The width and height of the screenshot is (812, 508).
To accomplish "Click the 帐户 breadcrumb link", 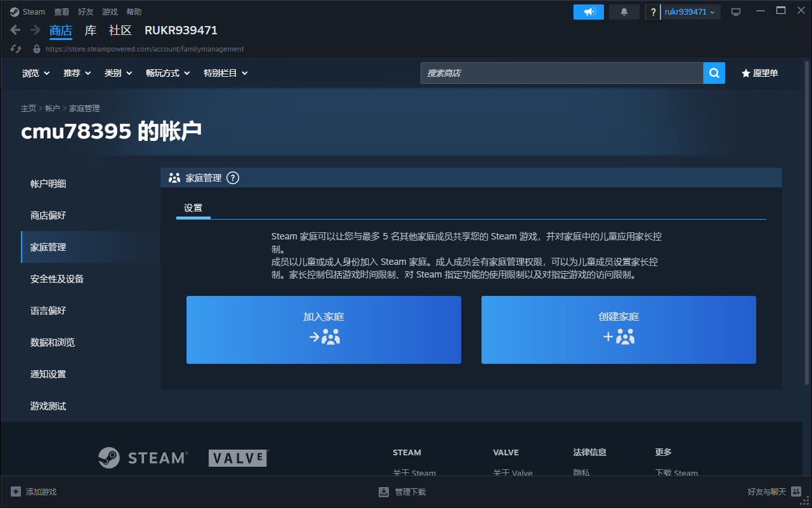I will pos(52,109).
